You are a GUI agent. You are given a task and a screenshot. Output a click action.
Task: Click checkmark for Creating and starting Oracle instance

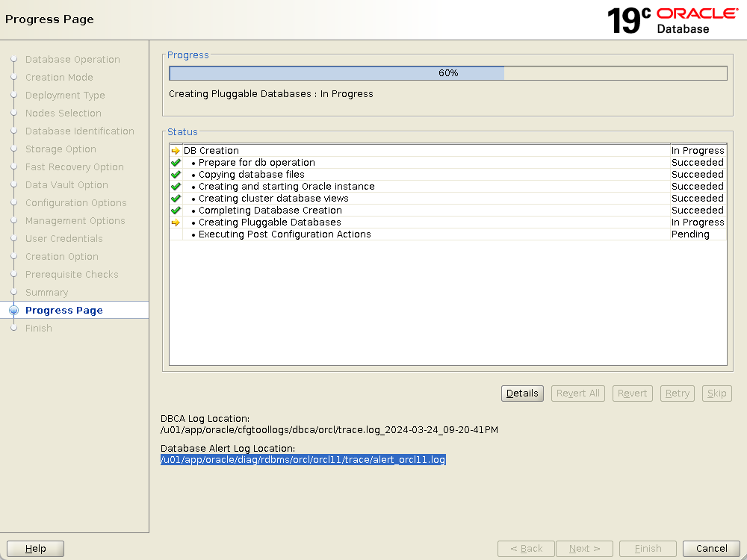point(176,187)
